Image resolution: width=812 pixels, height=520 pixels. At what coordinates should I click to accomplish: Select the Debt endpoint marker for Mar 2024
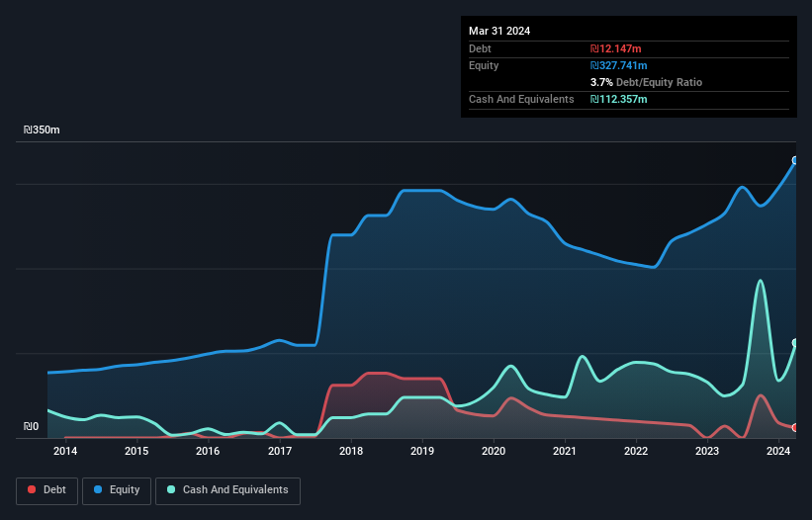click(x=795, y=428)
